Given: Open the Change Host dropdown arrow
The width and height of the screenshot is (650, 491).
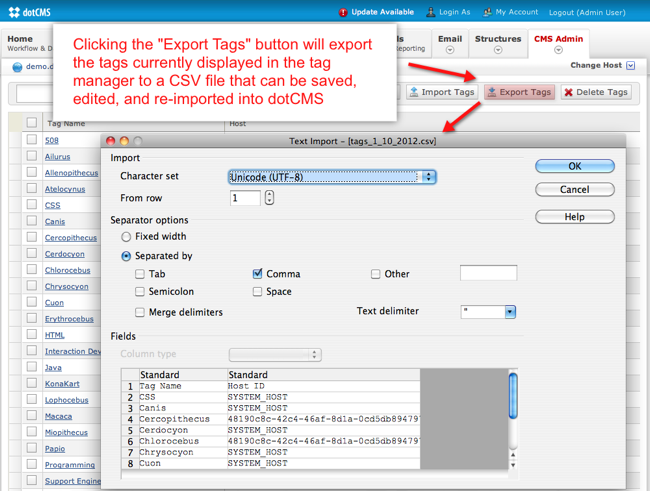Looking at the screenshot, I should click(630, 66).
